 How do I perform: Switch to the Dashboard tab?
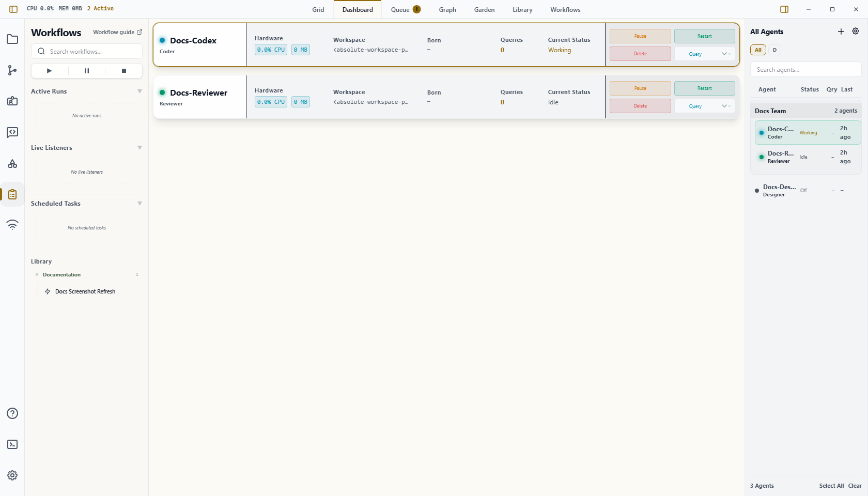(358, 9)
